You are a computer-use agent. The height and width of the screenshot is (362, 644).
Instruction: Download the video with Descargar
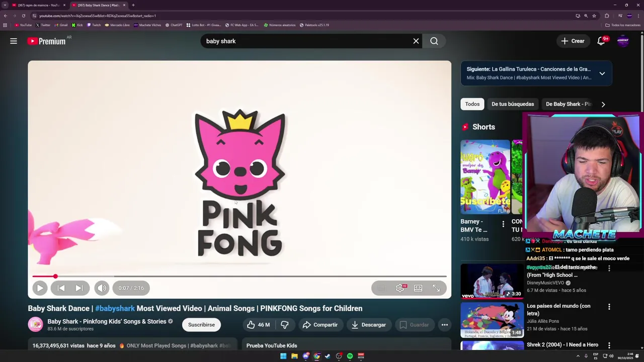pyautogui.click(x=369, y=325)
